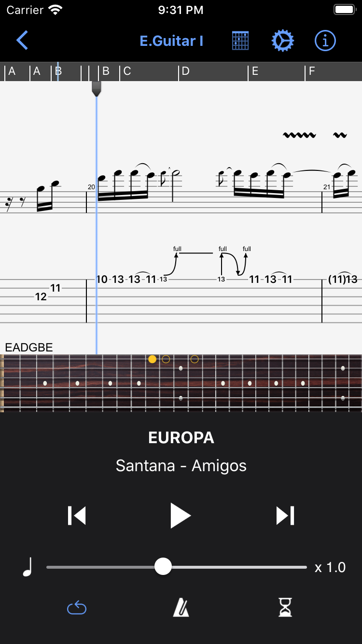Viewport: 362px width, 644px height.
Task: Show song info with the info icon
Action: click(x=325, y=41)
